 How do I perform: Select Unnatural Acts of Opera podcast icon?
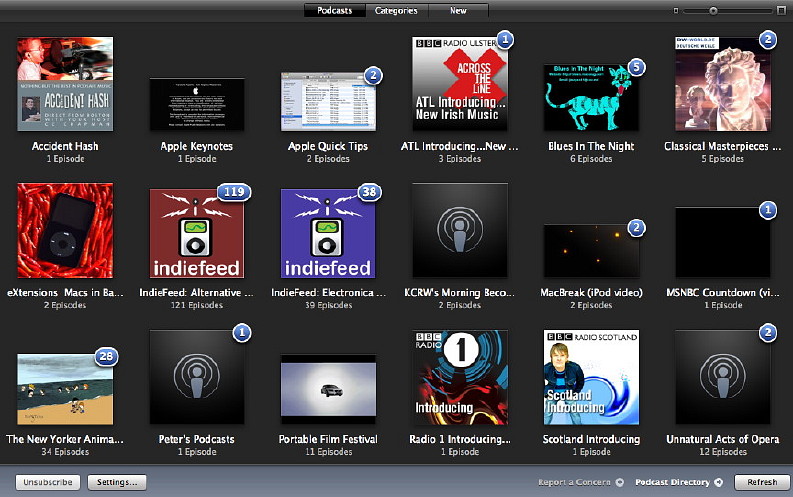click(x=723, y=377)
